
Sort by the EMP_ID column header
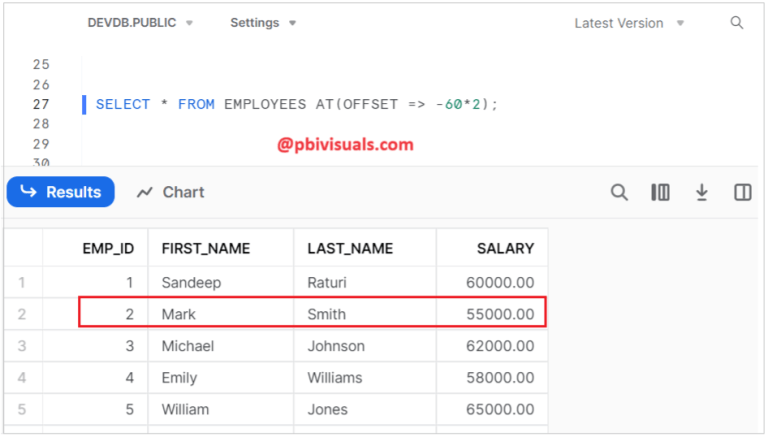click(x=108, y=248)
